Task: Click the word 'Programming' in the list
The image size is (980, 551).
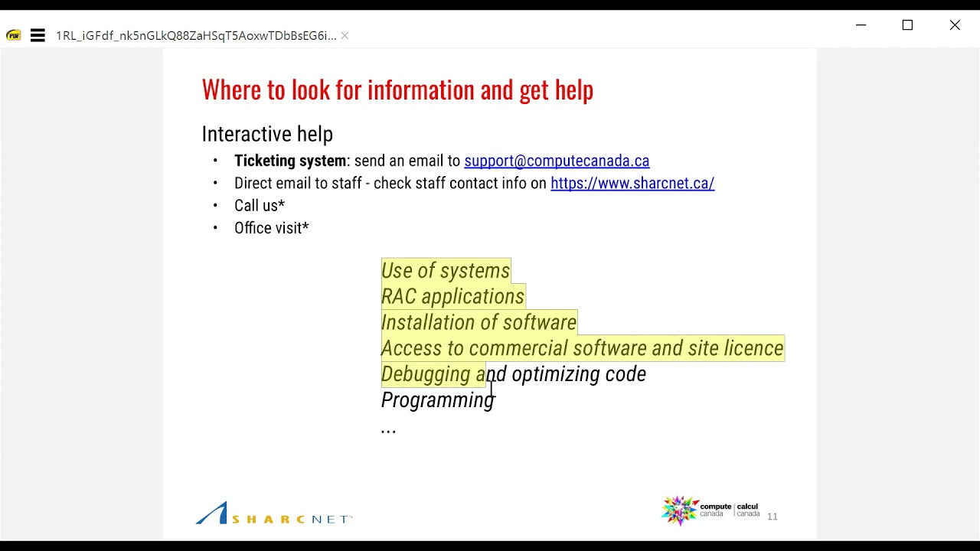Action: [436, 400]
